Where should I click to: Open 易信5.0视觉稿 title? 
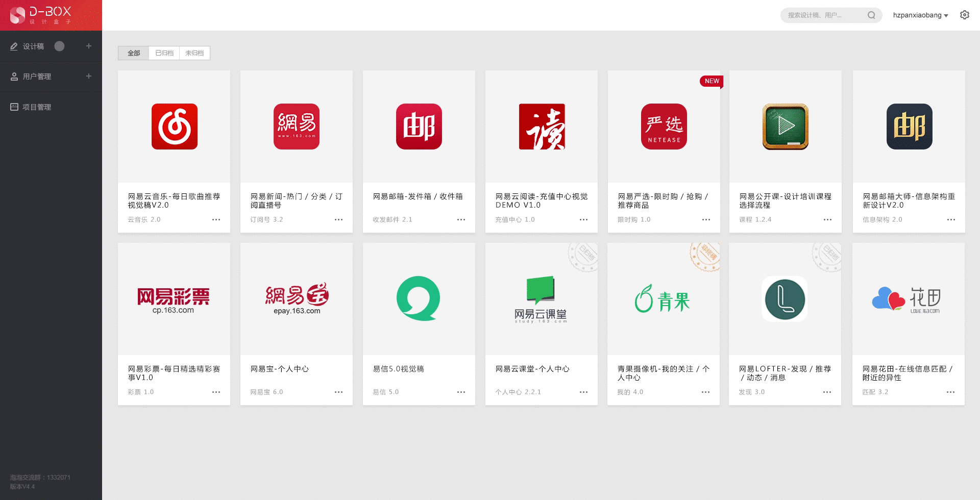pos(399,369)
